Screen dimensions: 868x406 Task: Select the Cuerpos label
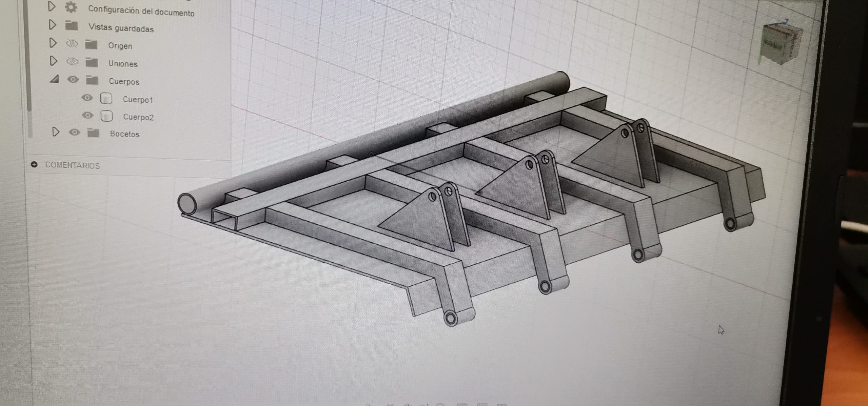[x=124, y=82]
